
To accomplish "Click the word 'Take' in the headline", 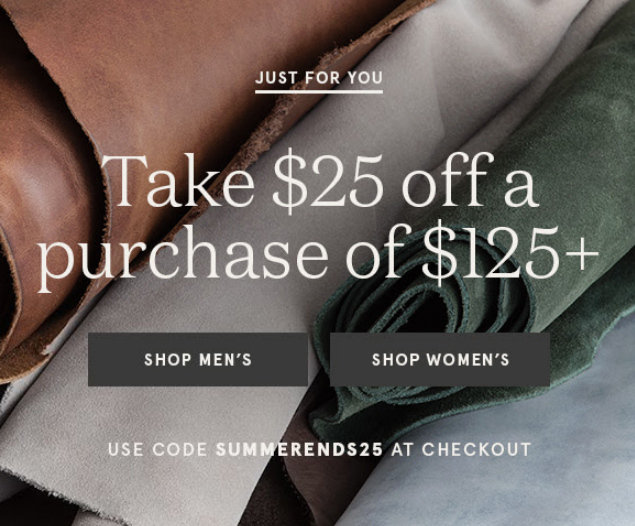I will point(179,180).
